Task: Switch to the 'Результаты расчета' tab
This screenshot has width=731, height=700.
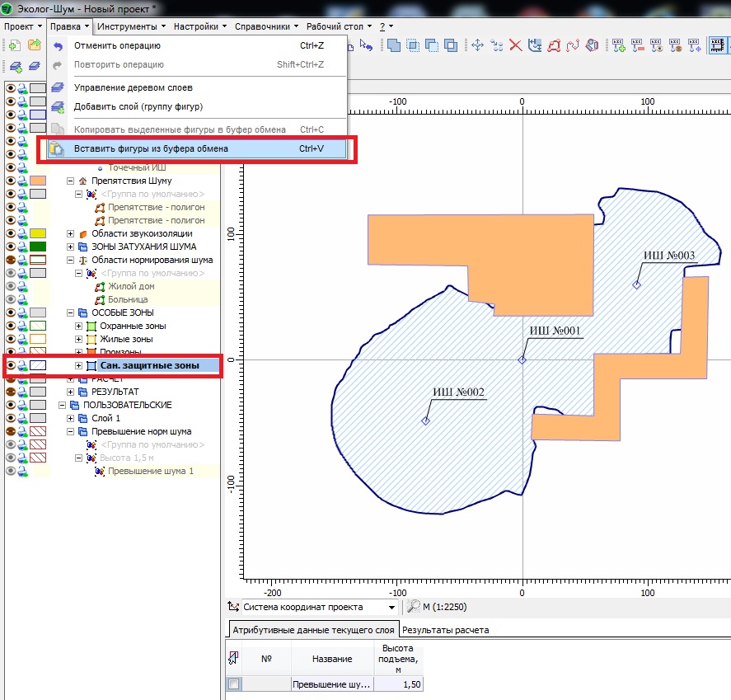Action: pyautogui.click(x=445, y=630)
